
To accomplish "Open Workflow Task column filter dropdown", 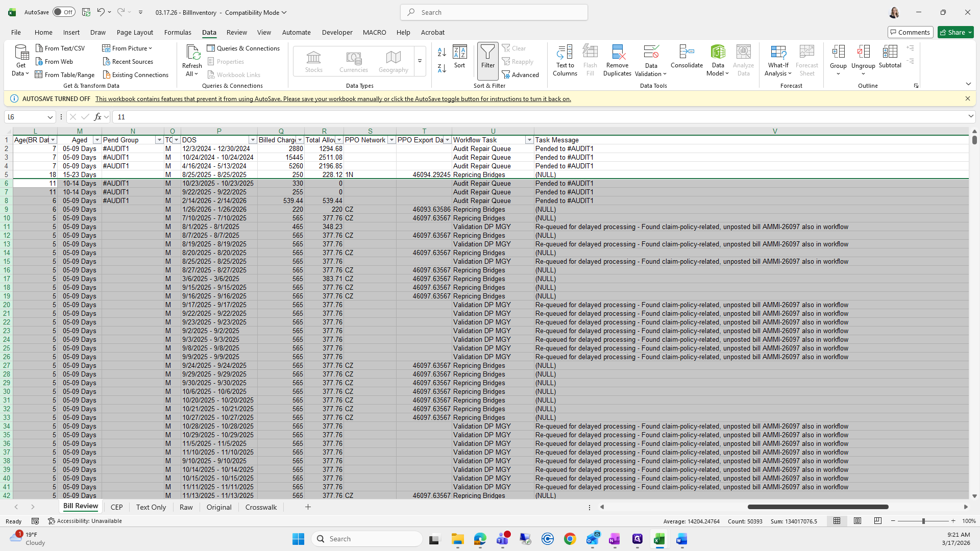I will [529, 140].
